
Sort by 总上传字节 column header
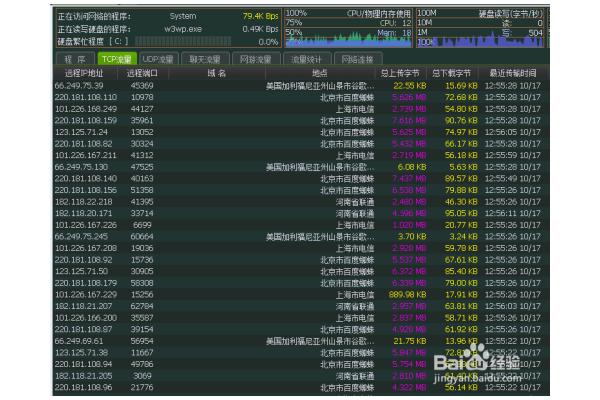pyautogui.click(x=399, y=74)
